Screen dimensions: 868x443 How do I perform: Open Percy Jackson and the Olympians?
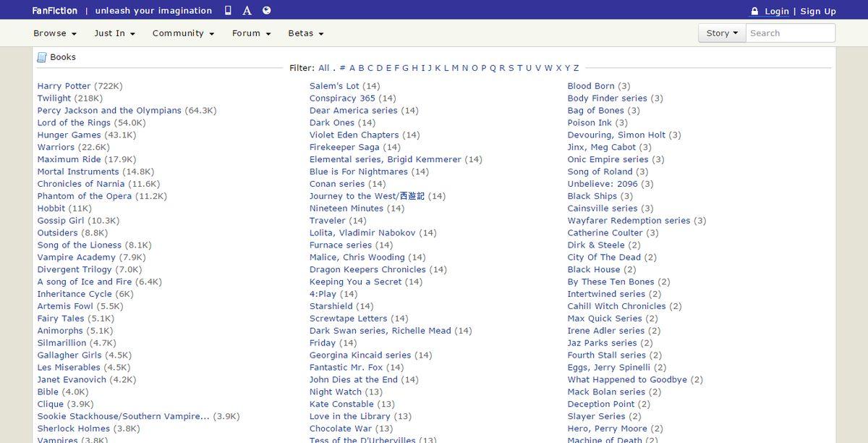tap(109, 111)
